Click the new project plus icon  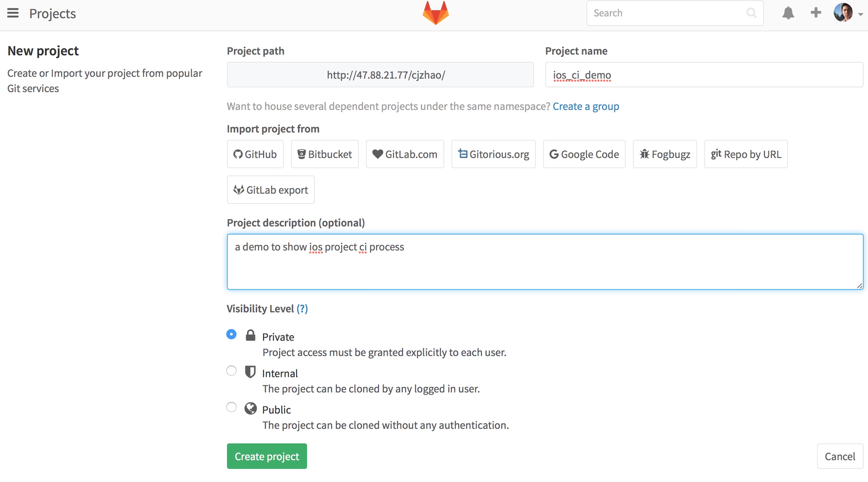[815, 13]
